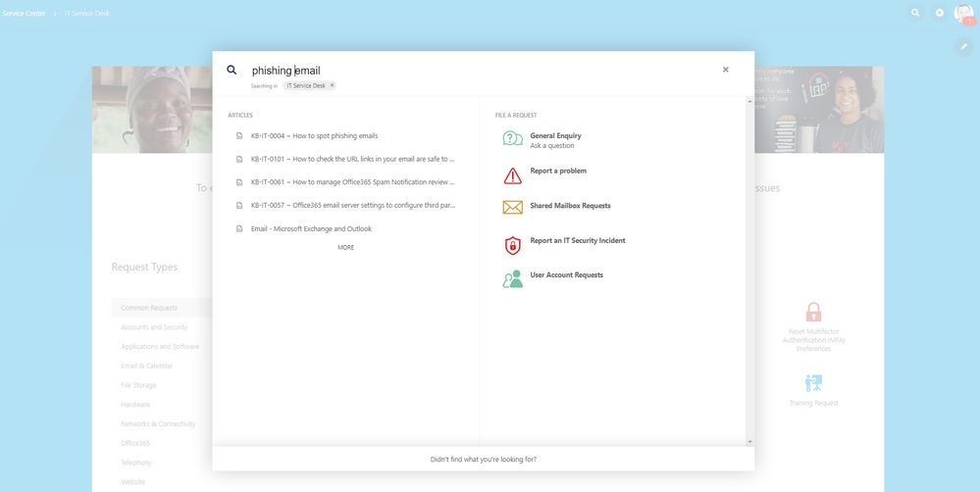This screenshot has height=492, width=980.
Task: Select Email & Calendar in background sidebar
Action: tap(147, 366)
